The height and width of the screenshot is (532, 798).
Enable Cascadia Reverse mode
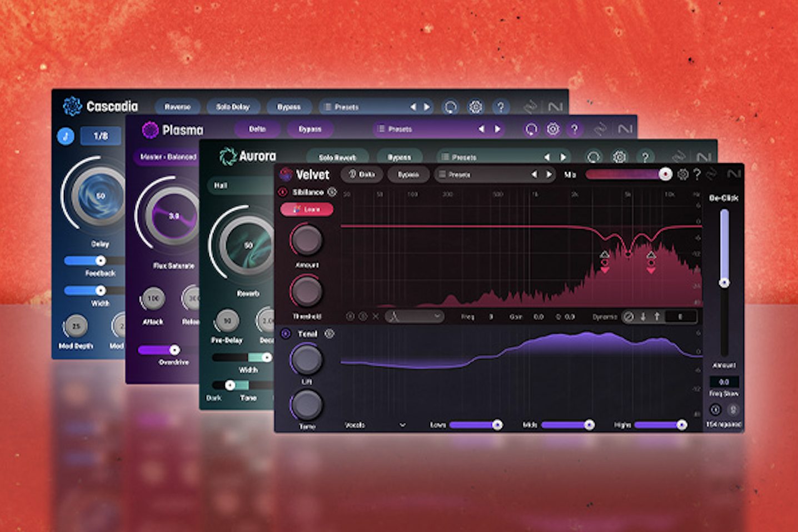(x=177, y=107)
